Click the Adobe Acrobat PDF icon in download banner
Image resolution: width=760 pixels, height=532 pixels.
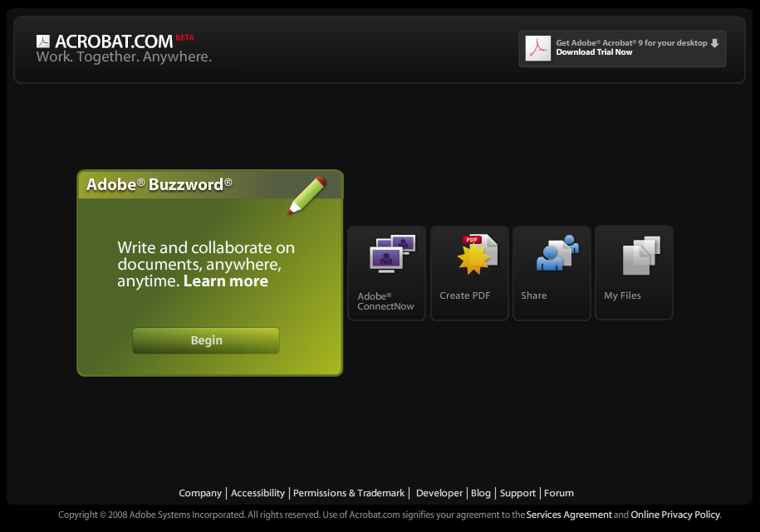tap(538, 48)
